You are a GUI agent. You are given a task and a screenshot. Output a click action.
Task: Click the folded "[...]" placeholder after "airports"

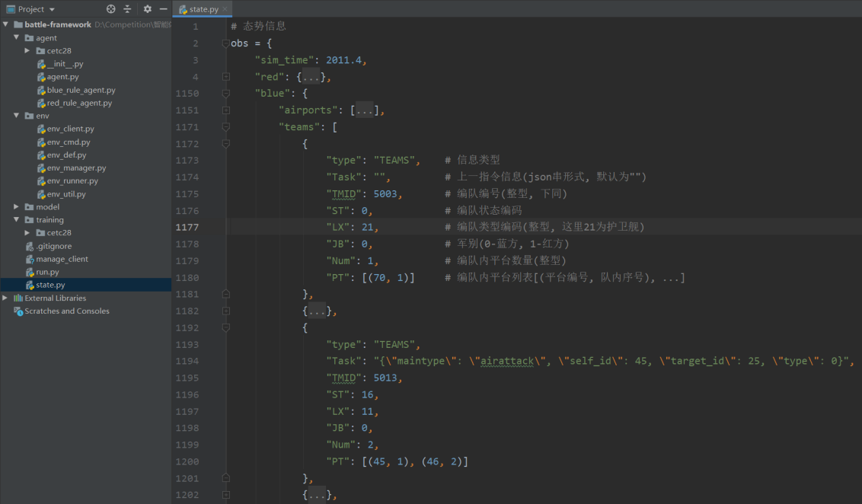click(x=365, y=110)
